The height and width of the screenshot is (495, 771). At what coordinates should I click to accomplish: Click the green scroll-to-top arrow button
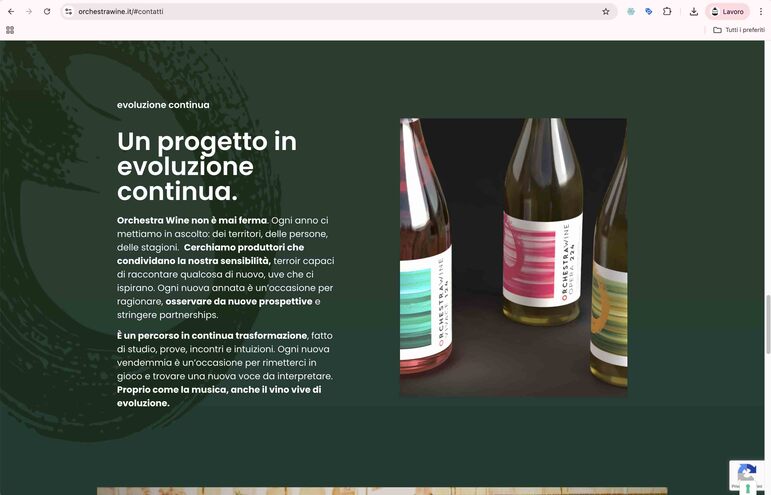tap(747, 488)
